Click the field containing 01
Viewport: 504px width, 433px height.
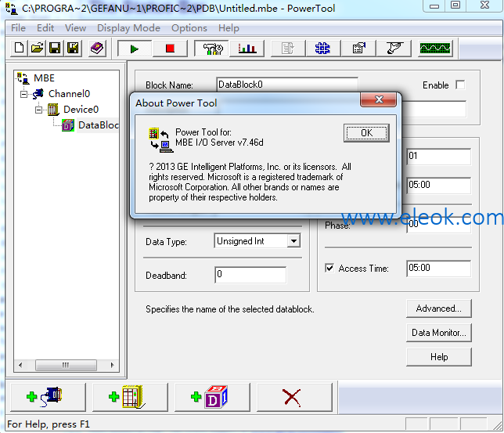pyautogui.click(x=438, y=157)
